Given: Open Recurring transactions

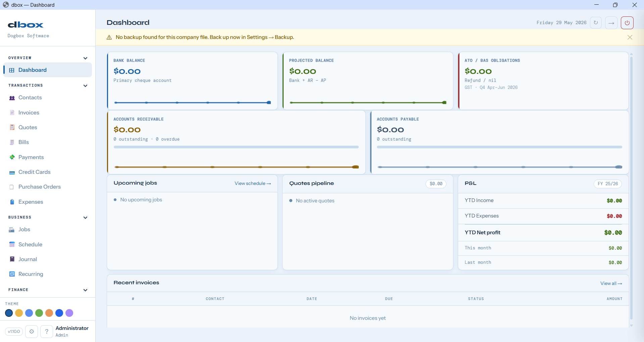Looking at the screenshot, I should point(48,274).
